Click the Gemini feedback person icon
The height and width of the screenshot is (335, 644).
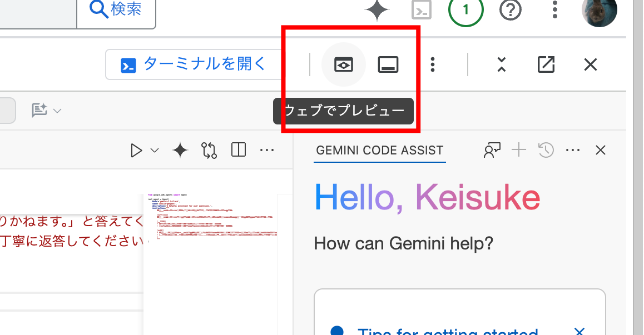coord(492,150)
